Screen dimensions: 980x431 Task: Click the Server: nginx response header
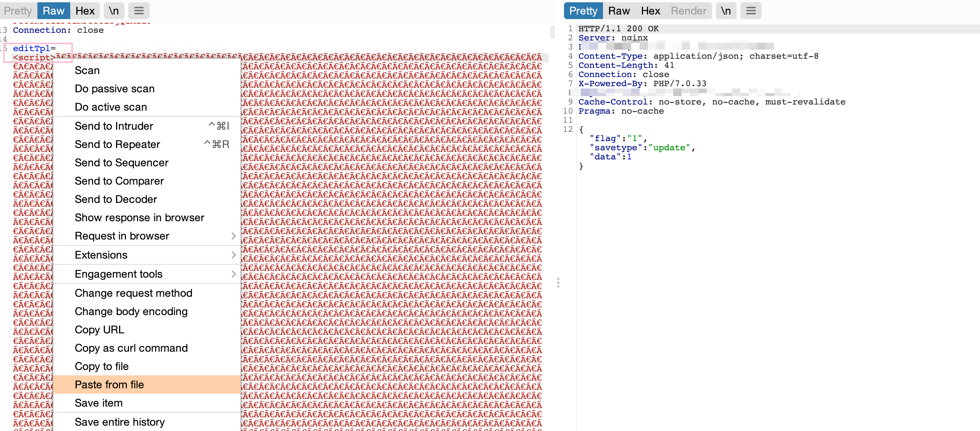(613, 38)
